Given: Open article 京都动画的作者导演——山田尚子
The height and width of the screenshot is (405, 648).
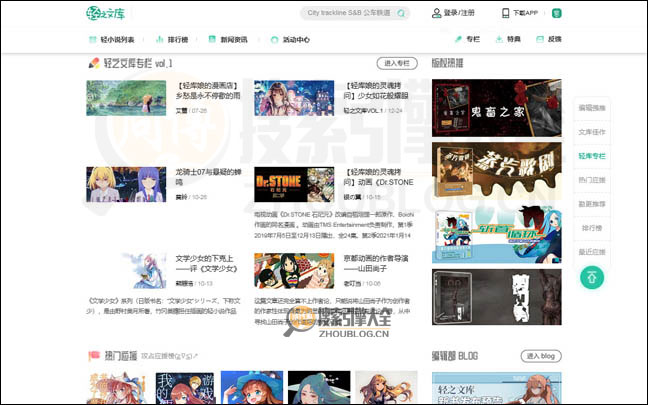Looking at the screenshot, I should 376,263.
